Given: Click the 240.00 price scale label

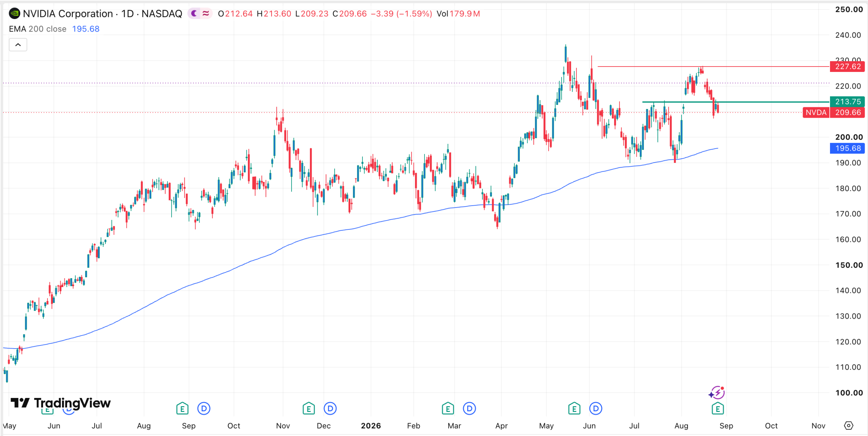Looking at the screenshot, I should point(848,35).
